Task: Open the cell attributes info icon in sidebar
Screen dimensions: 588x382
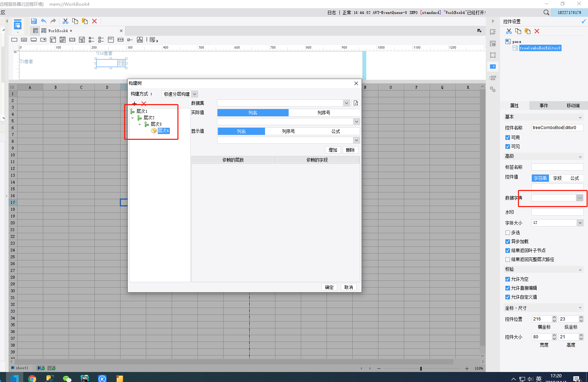Action: pyautogui.click(x=493, y=44)
